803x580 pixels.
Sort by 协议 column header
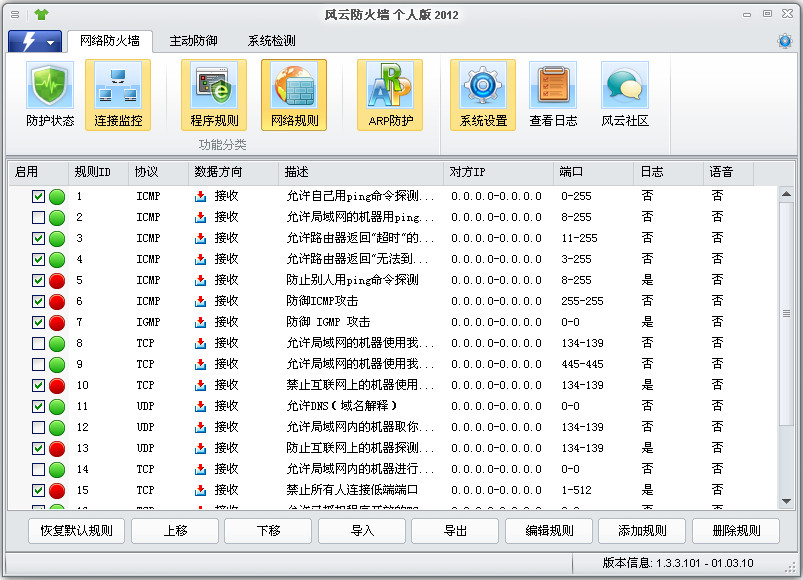pos(158,172)
